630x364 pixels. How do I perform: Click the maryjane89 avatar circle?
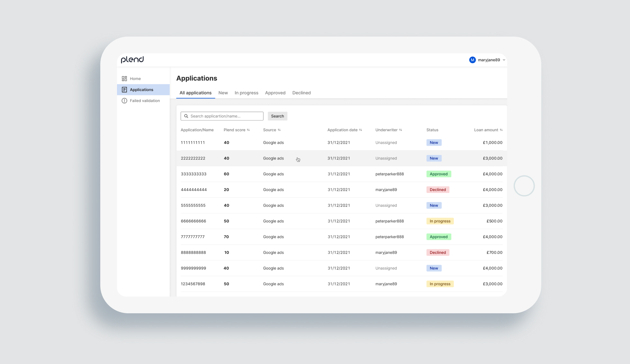click(472, 60)
